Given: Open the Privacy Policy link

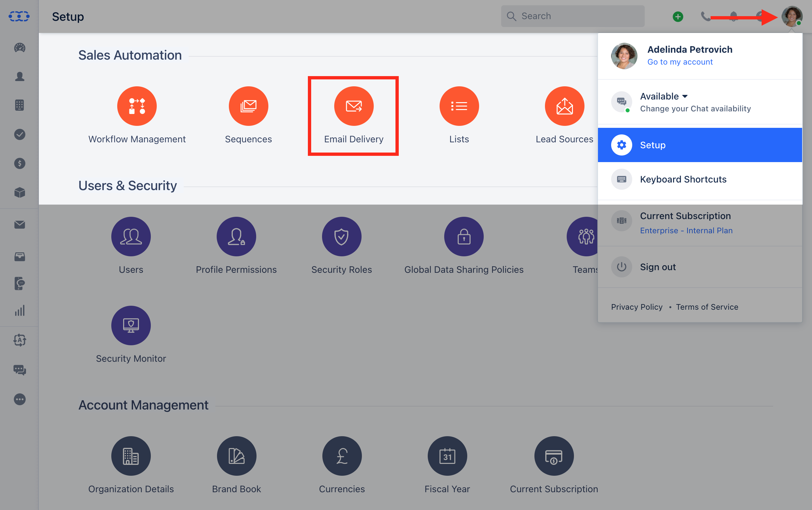Looking at the screenshot, I should point(636,307).
